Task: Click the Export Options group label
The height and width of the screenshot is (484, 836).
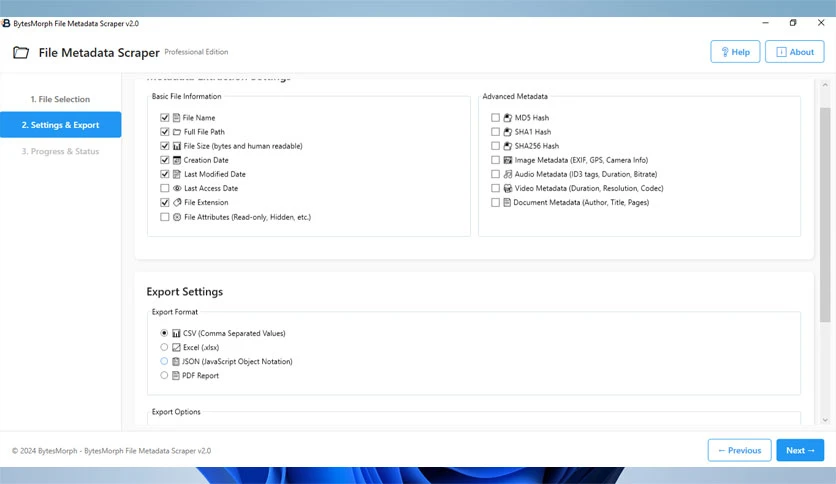Action: point(176,412)
